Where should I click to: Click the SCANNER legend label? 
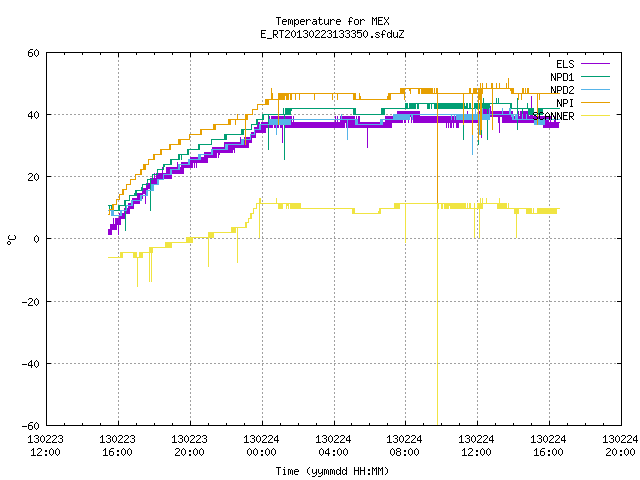pyautogui.click(x=553, y=116)
